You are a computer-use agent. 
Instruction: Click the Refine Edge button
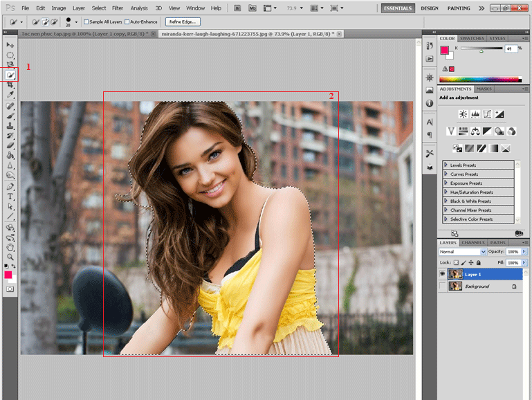183,22
